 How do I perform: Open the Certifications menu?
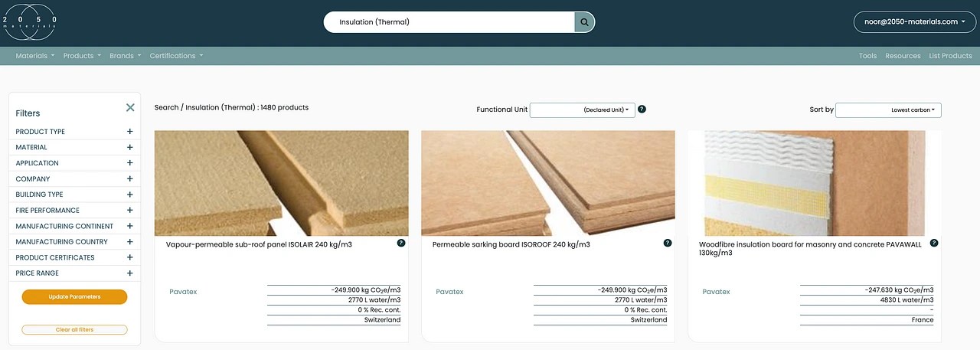(x=177, y=56)
